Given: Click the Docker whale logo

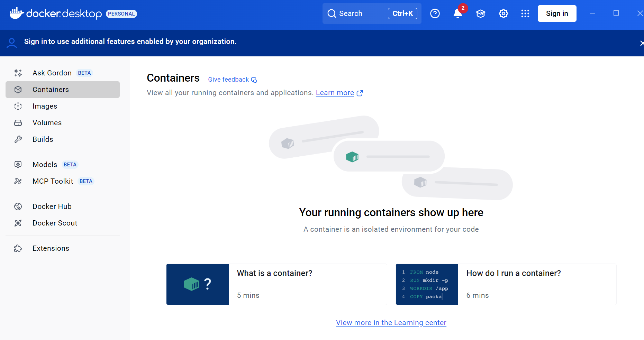Looking at the screenshot, I should tap(17, 13).
